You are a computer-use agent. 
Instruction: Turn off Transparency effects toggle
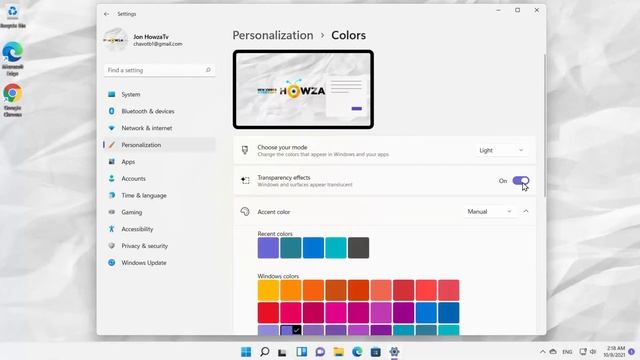pos(521,180)
